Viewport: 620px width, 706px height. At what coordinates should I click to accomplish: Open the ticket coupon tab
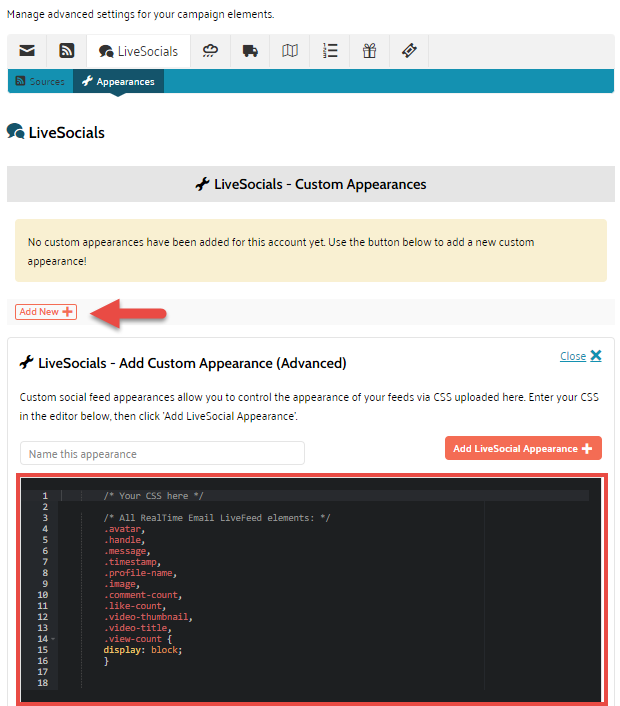409,51
